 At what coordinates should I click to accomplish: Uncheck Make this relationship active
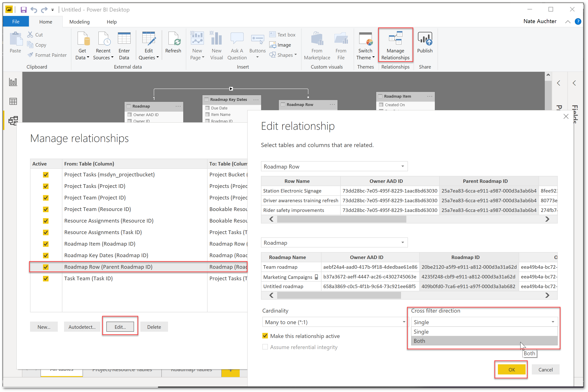(265, 336)
